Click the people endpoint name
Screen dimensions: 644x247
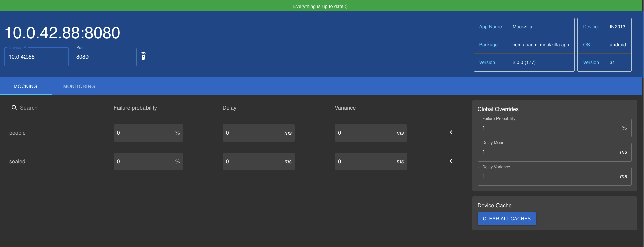click(17, 133)
